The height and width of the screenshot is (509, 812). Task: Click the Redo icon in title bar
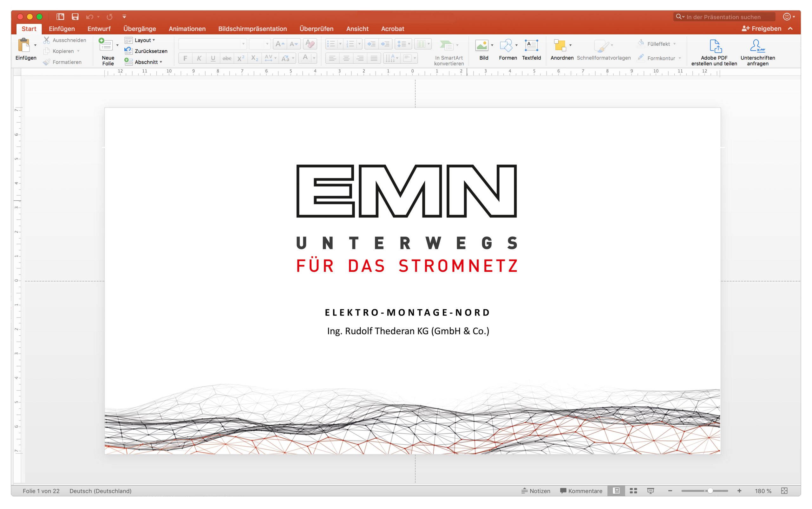pos(109,16)
